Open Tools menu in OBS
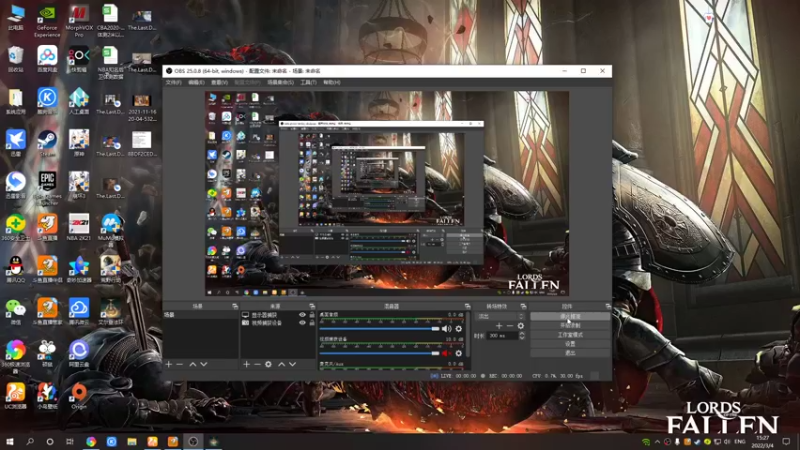Image resolution: width=800 pixels, height=450 pixels. coord(308,82)
